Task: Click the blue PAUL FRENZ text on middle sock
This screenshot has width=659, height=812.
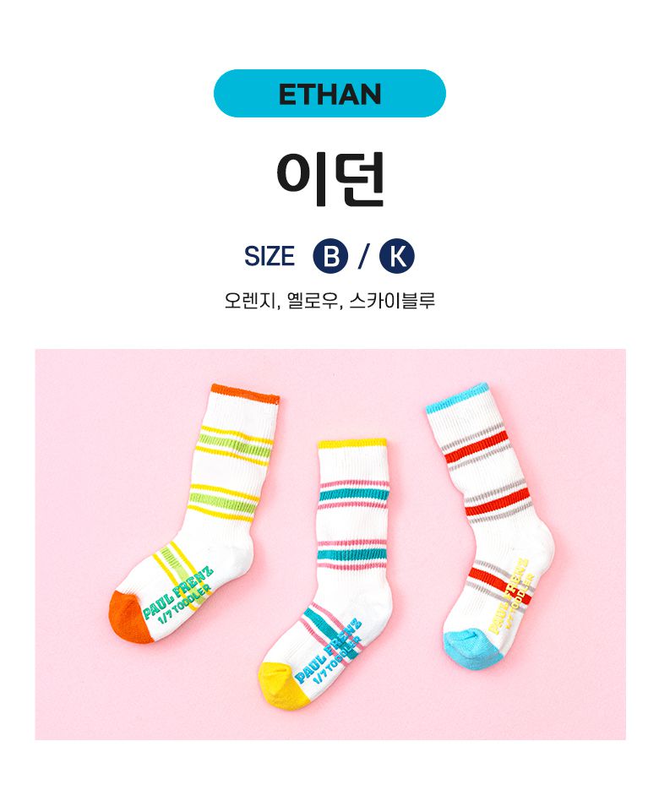Action: (329, 651)
